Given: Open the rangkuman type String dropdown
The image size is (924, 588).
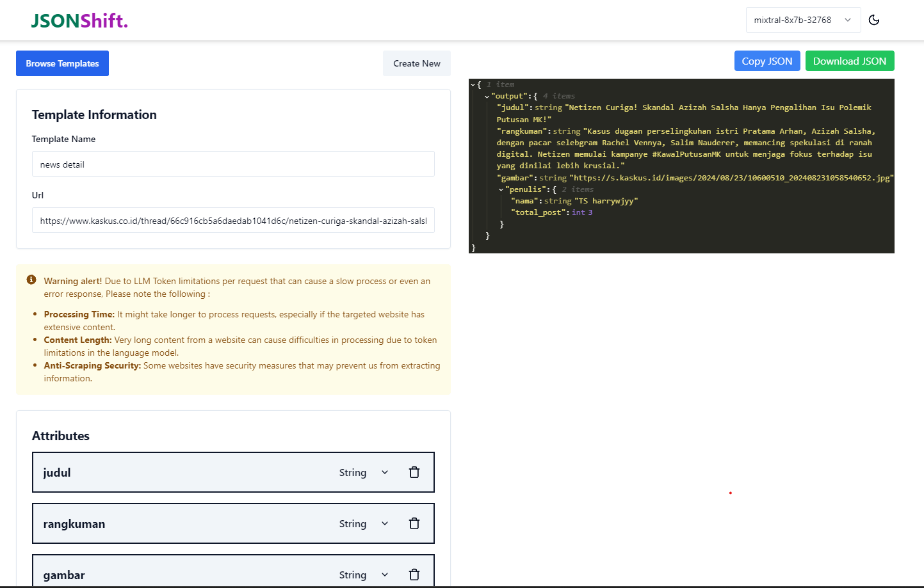Looking at the screenshot, I should click(x=364, y=523).
